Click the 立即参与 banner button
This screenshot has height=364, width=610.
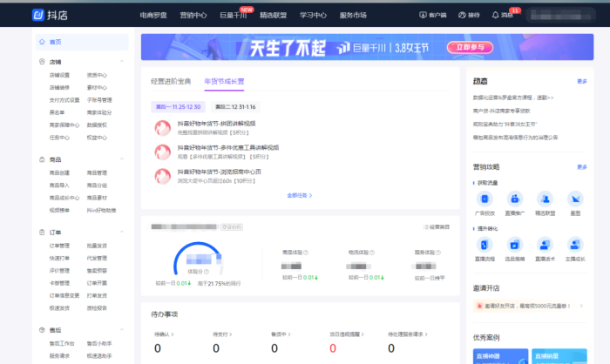(x=470, y=47)
